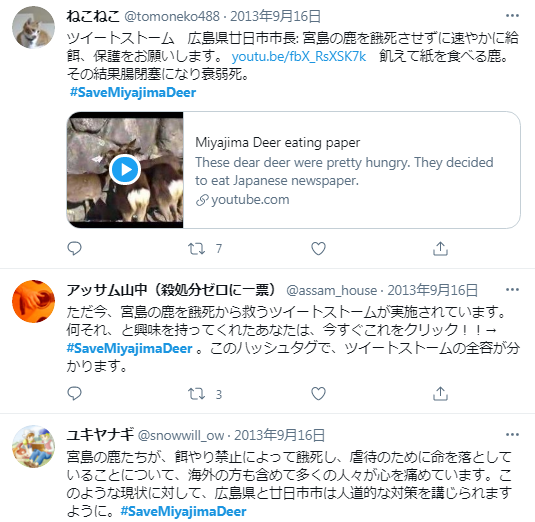Open the assam_house orange profile avatar
This screenshot has width=535, height=522.
[33, 301]
